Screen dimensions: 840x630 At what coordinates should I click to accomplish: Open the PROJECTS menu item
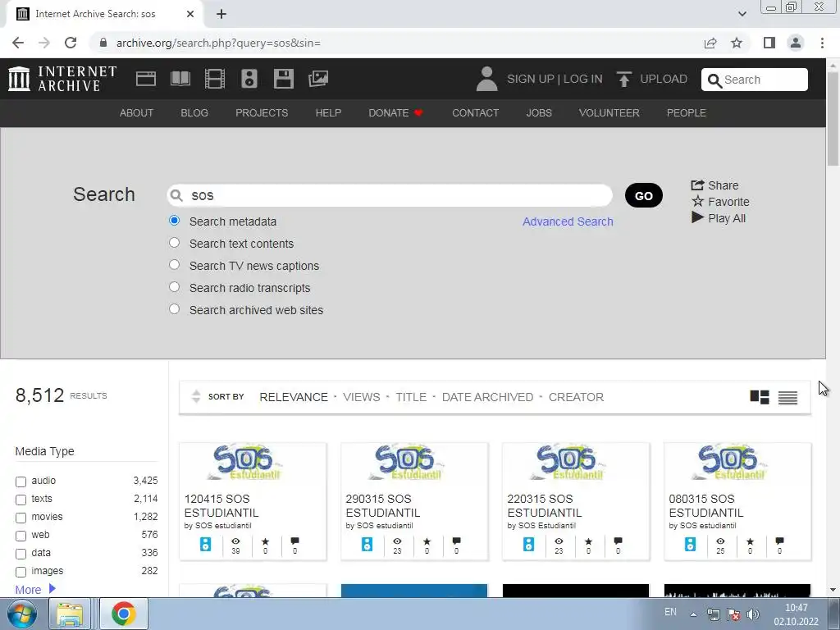coord(262,113)
